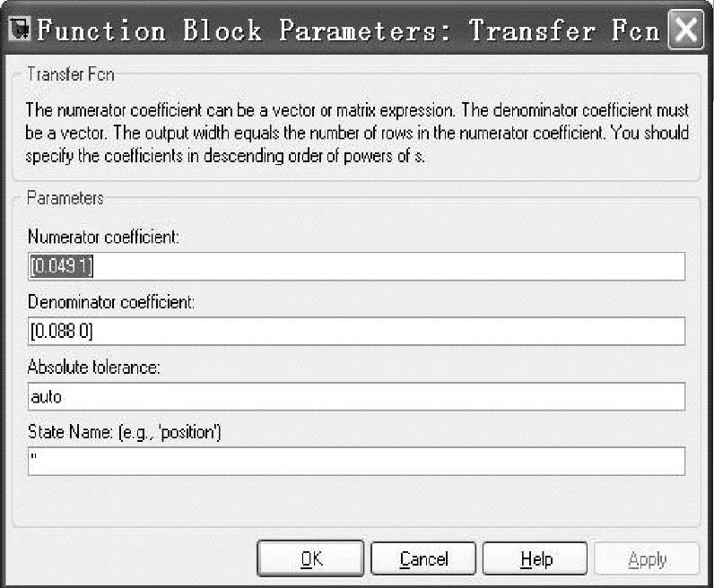Select the Absolute tolerance field
This screenshot has height=588, width=714.
[356, 396]
